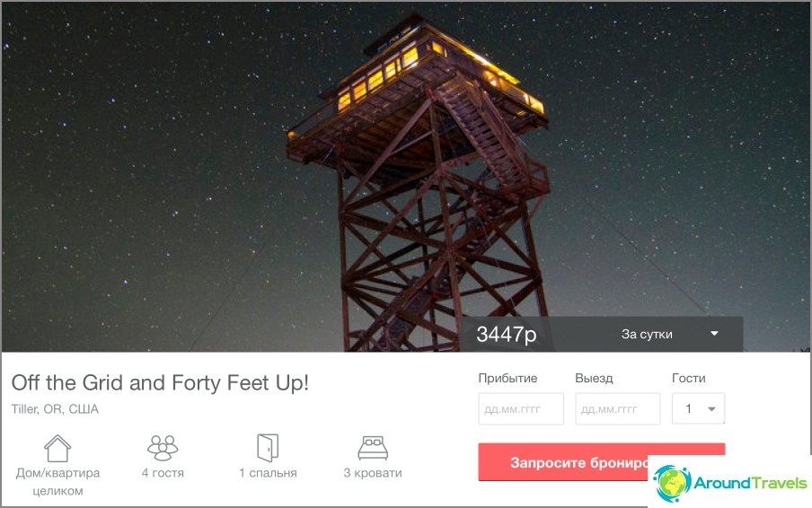Click the 3447р price label

(x=507, y=334)
